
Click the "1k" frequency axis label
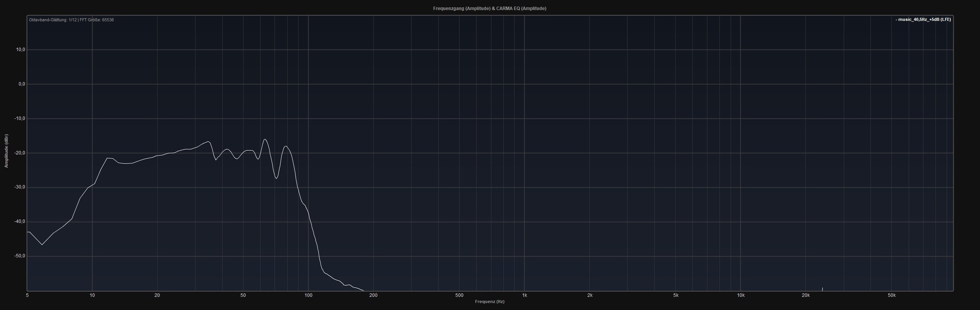coord(524,296)
